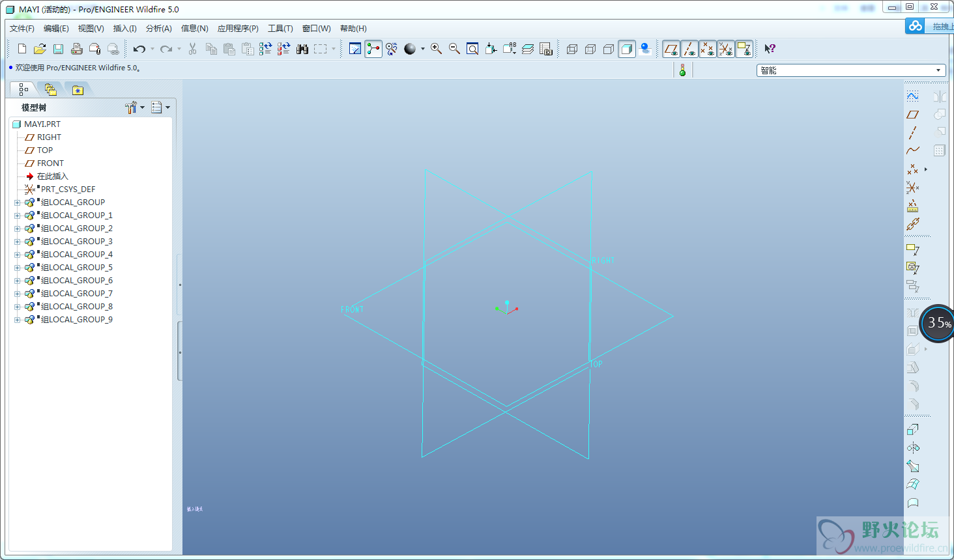Enable hidden line display style
954x560 pixels.
tap(590, 49)
